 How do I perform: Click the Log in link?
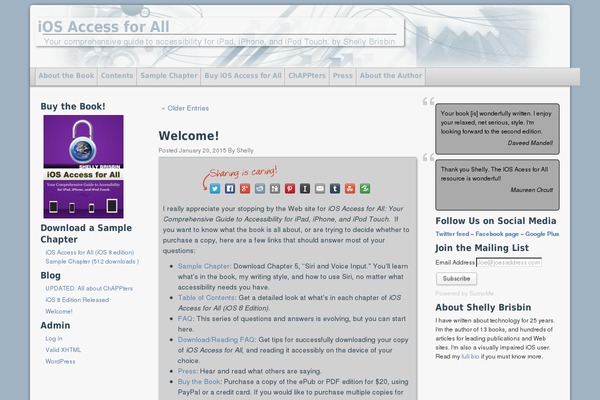[x=54, y=338]
